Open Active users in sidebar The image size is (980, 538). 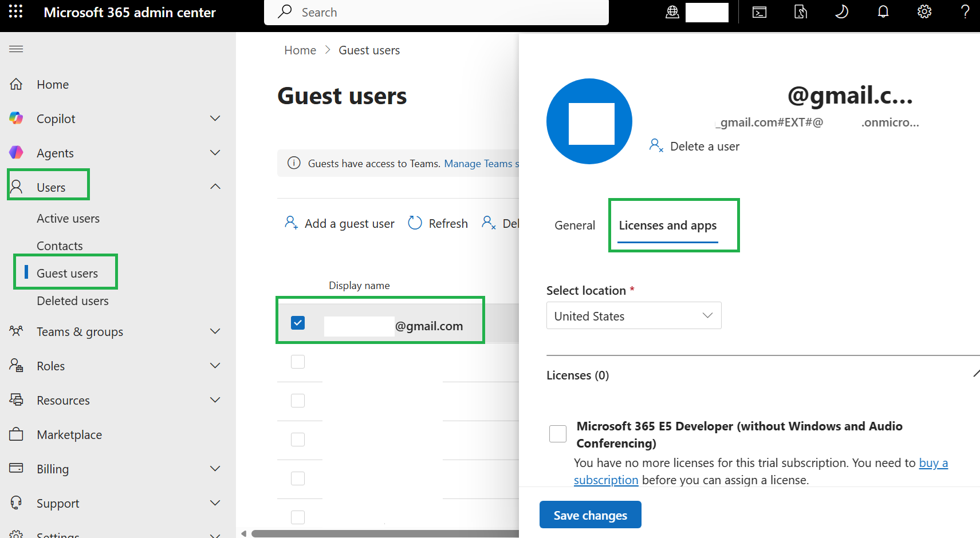[68, 219]
